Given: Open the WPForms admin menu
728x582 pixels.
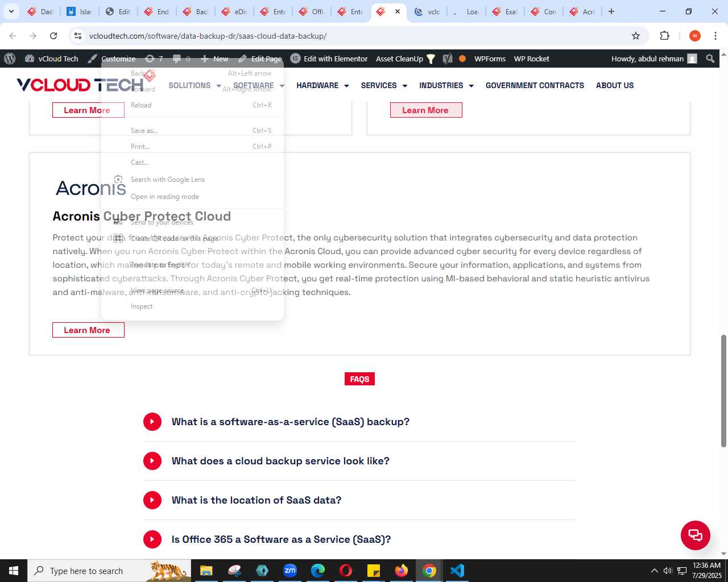Looking at the screenshot, I should click(490, 59).
